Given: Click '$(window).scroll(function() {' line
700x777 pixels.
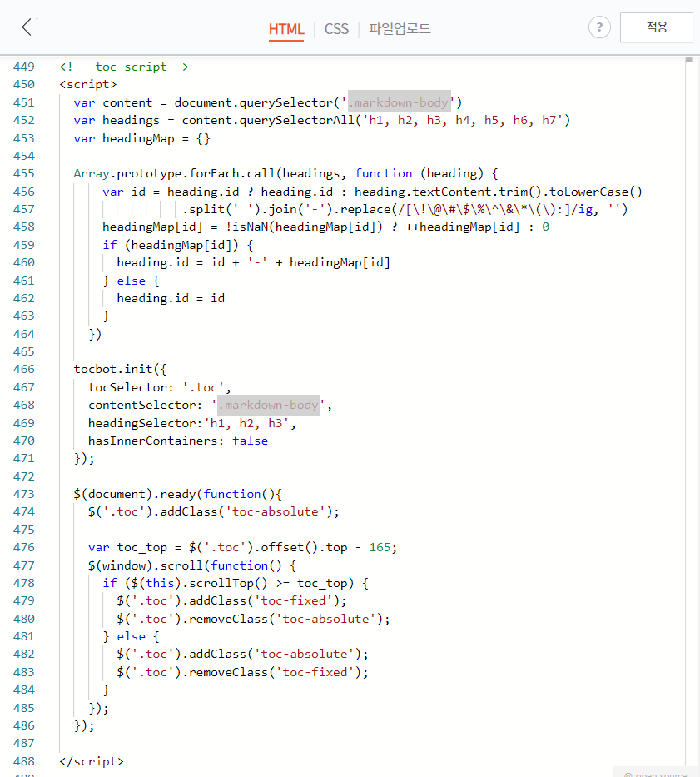Looking at the screenshot, I should (192, 565).
